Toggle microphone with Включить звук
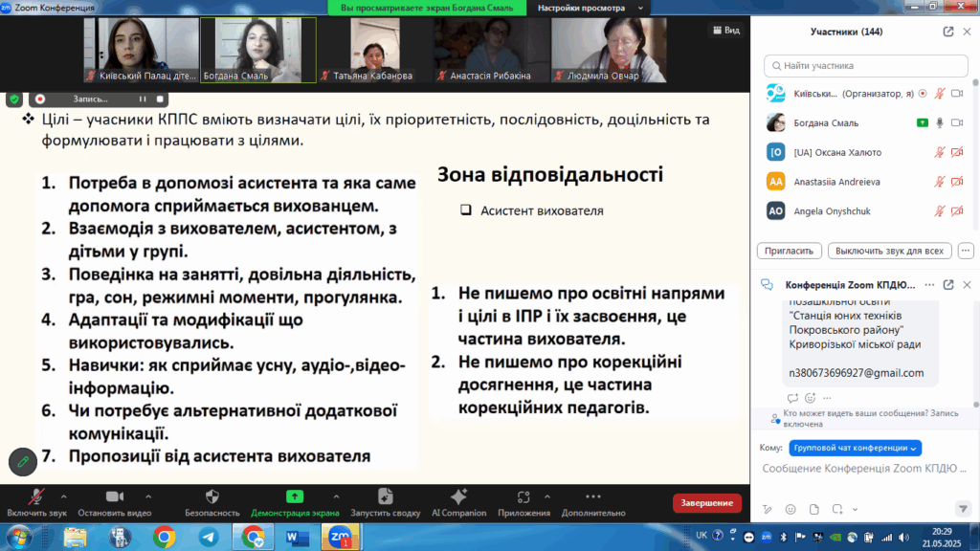980x551 pixels. [x=35, y=497]
